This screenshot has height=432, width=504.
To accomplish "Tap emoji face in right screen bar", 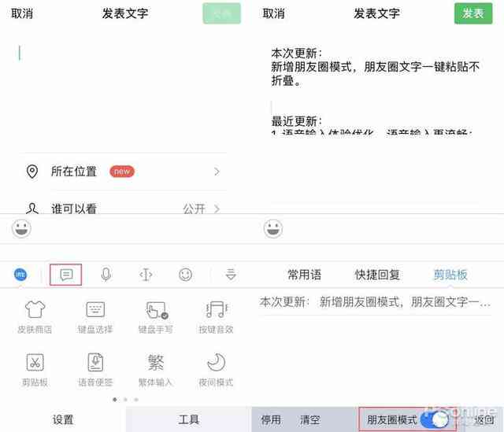I will point(273,229).
